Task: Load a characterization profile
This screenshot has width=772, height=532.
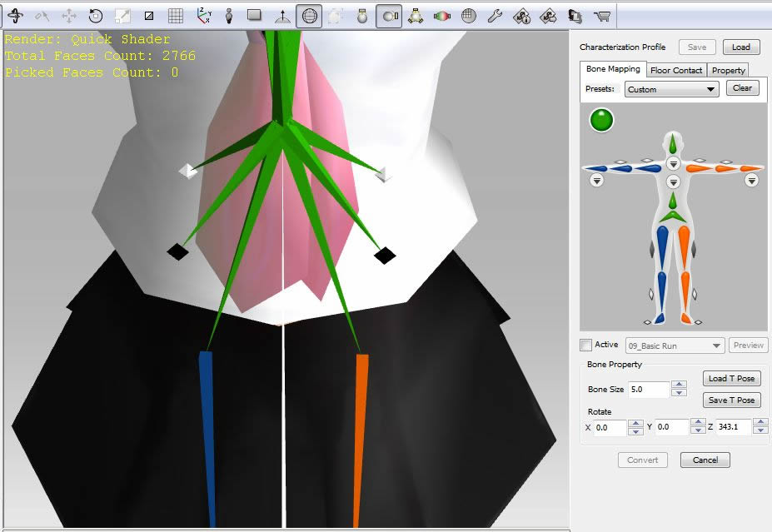Action: click(x=741, y=47)
